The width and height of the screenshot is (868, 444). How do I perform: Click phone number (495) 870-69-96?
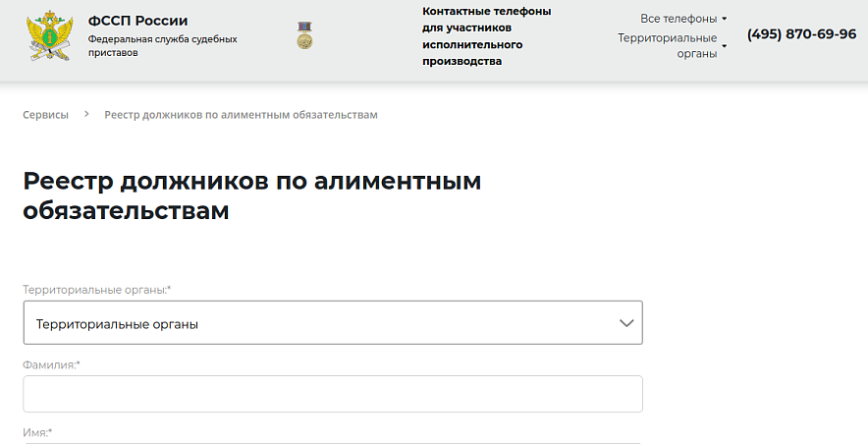click(x=801, y=34)
